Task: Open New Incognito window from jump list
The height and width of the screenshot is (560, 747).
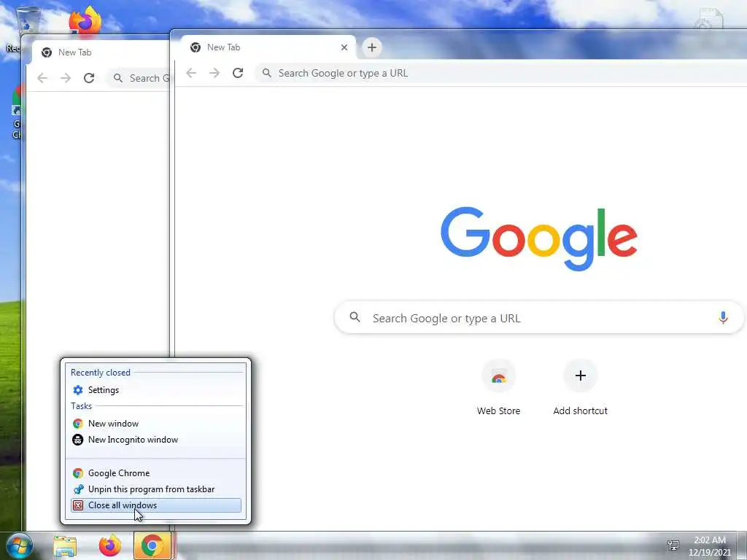Action: pos(156,440)
